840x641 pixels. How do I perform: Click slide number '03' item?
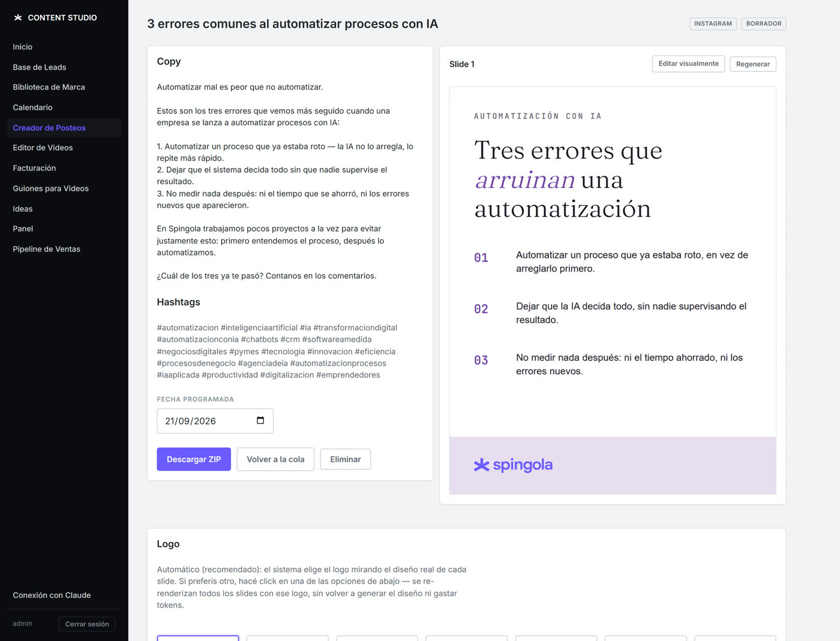[481, 360]
